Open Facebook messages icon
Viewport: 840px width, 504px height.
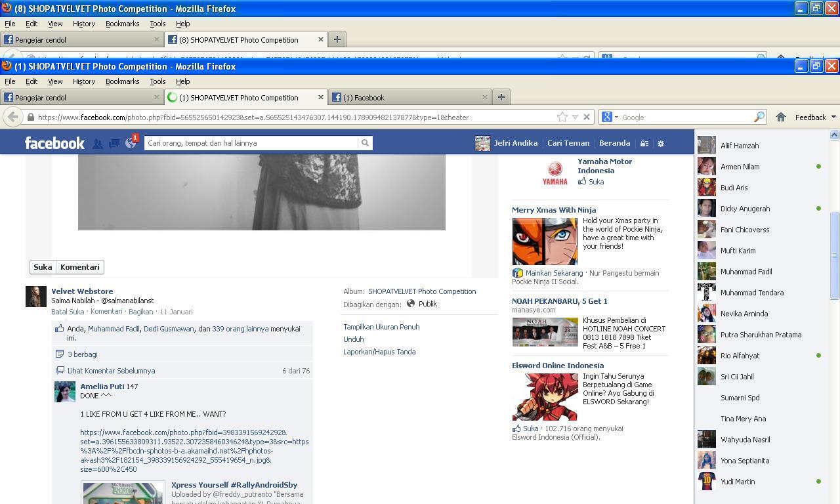[x=114, y=143]
